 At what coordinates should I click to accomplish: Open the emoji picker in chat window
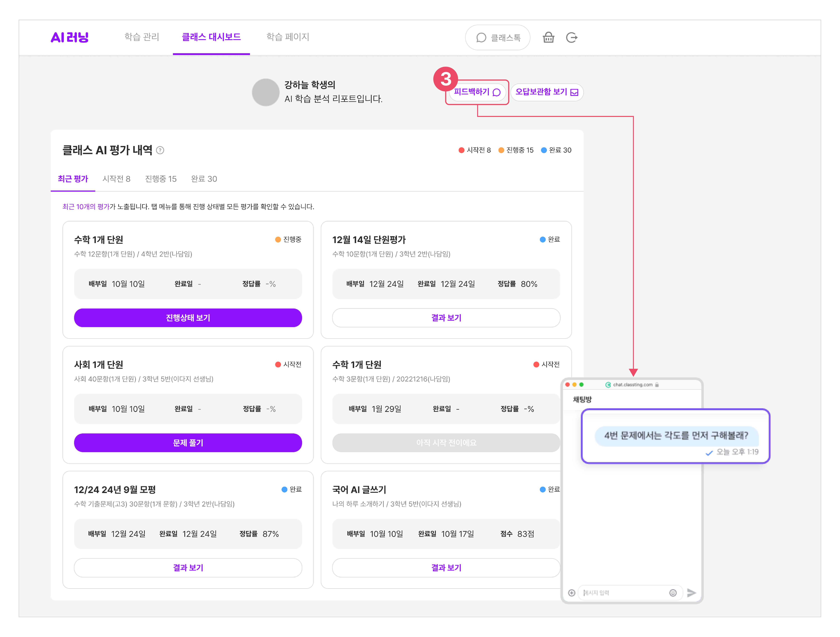(673, 593)
